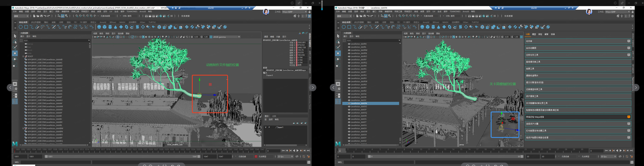Open the TEAMONES menu in left window
The image size is (644, 166).
click(132, 11)
